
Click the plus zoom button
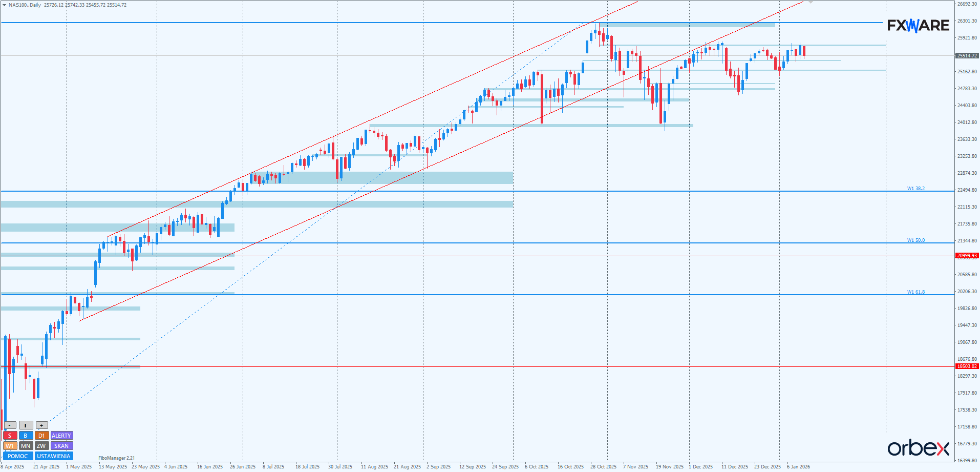point(42,425)
